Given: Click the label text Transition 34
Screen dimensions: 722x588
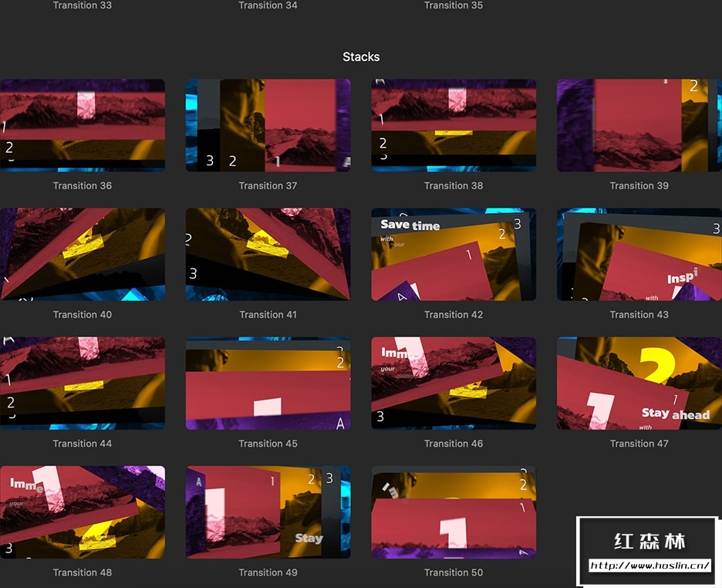Looking at the screenshot, I should (x=268, y=5).
